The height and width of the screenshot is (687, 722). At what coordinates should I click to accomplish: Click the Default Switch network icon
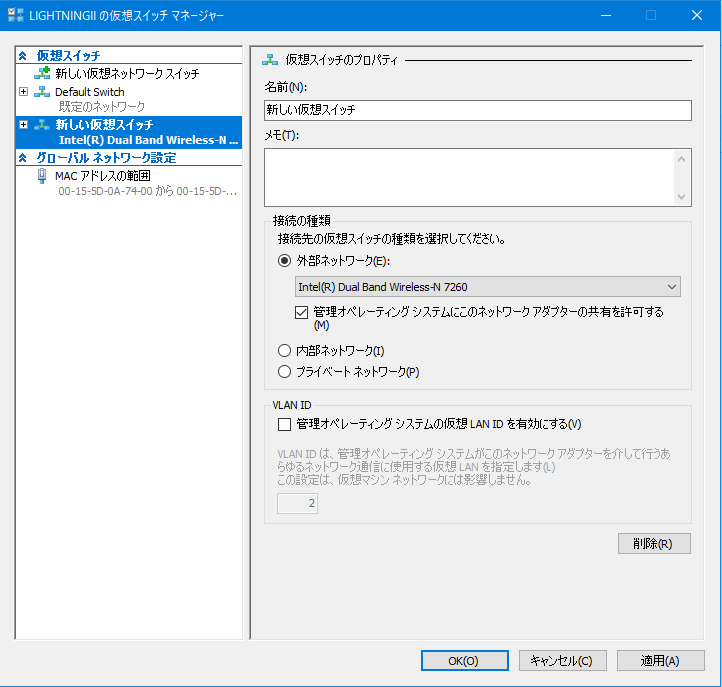click(42, 92)
